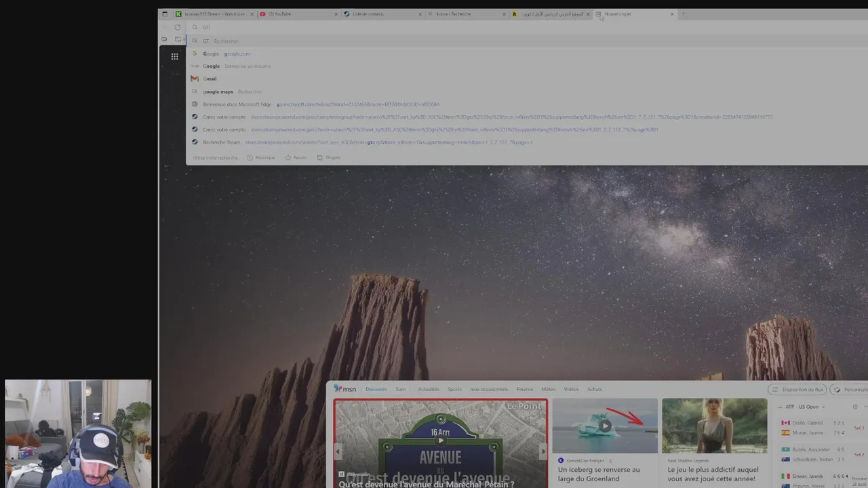Image resolution: width=868 pixels, height=488 pixels.
Task: Open the msn logo home link
Action: (344, 389)
